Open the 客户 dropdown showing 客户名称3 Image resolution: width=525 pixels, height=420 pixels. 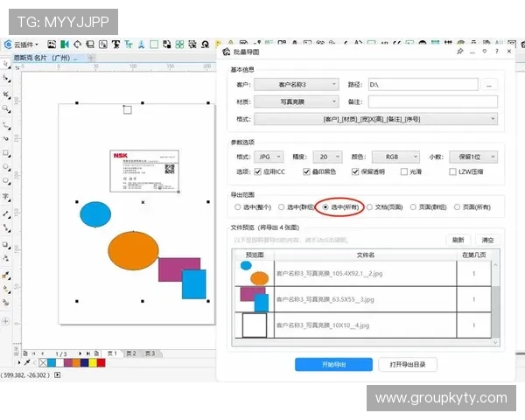click(297, 84)
